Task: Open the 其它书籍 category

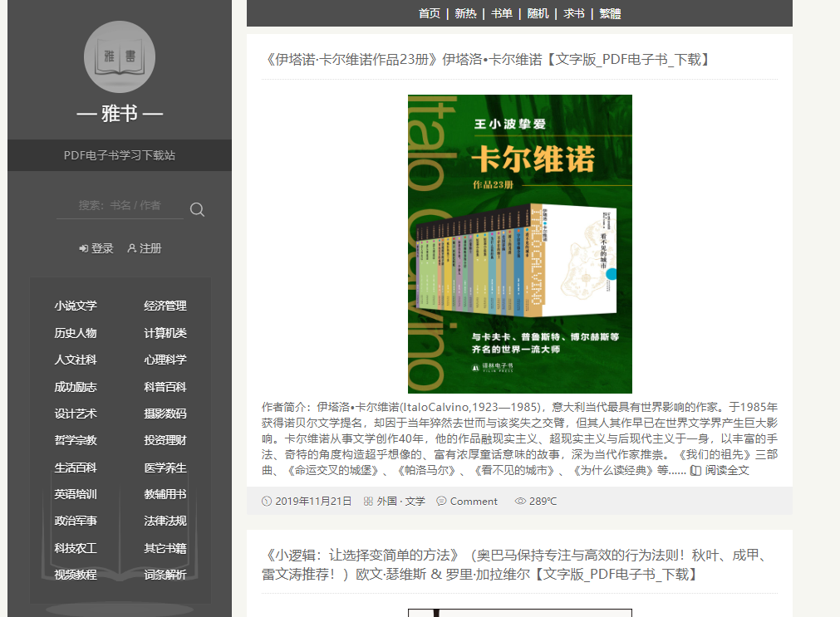Action: pyautogui.click(x=165, y=548)
